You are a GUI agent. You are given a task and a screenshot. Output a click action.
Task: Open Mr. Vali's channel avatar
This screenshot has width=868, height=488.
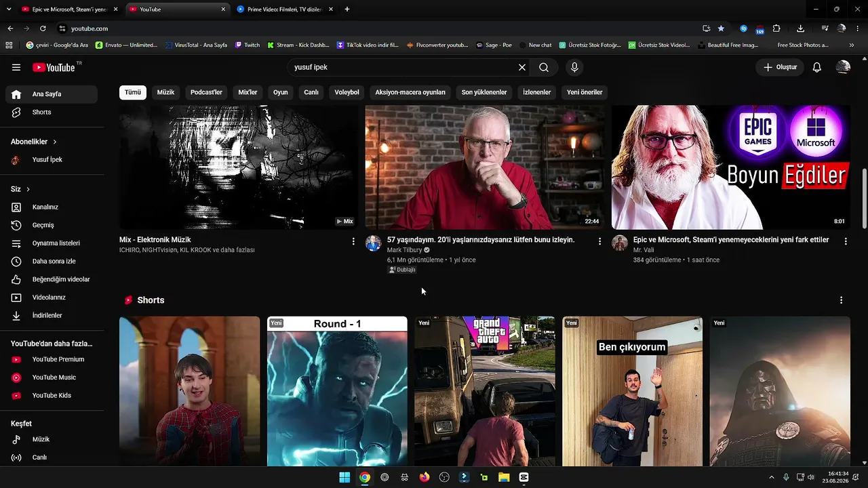[620, 243]
